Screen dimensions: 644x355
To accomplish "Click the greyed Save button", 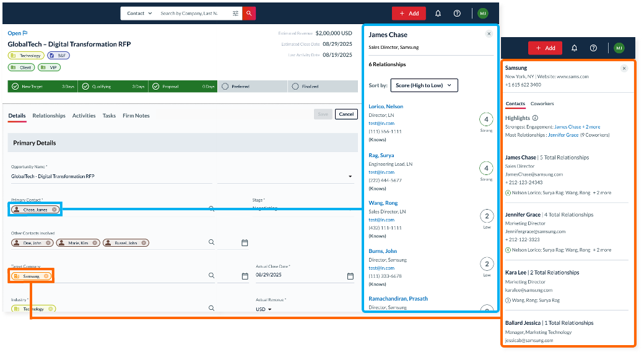I will (323, 114).
